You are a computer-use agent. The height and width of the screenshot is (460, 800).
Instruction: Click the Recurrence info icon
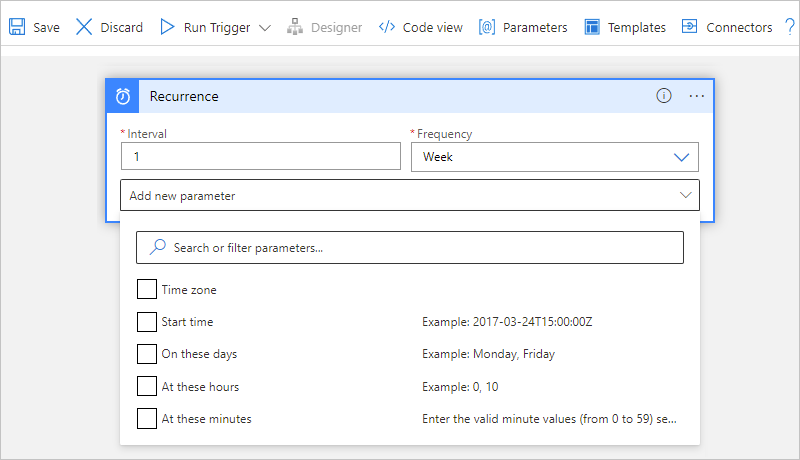pos(663,96)
